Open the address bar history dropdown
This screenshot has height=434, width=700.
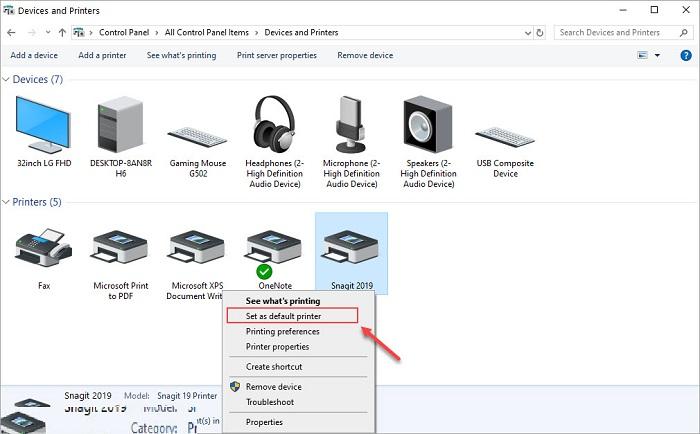click(528, 33)
